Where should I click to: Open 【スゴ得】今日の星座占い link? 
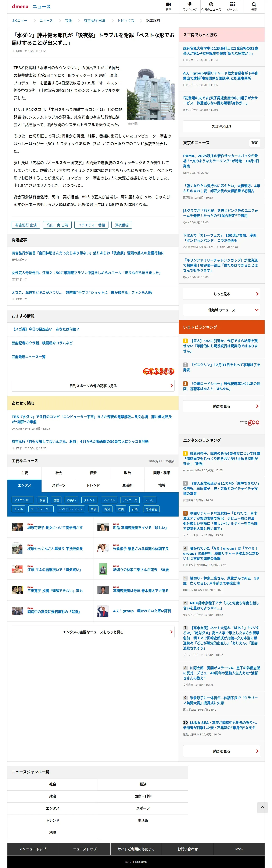(x=46, y=329)
